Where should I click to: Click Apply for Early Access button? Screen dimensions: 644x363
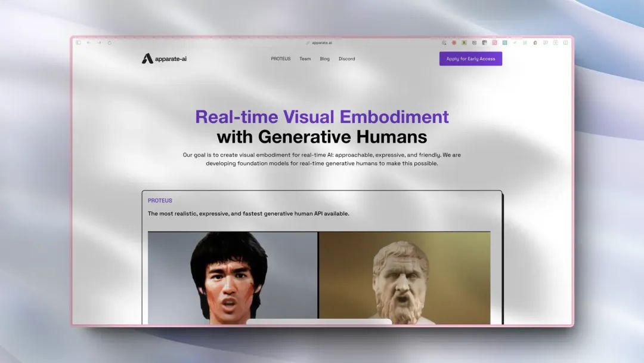(x=470, y=59)
